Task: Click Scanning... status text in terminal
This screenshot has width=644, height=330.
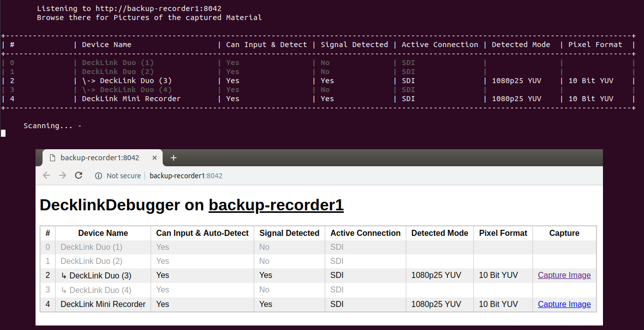Action: coord(48,126)
